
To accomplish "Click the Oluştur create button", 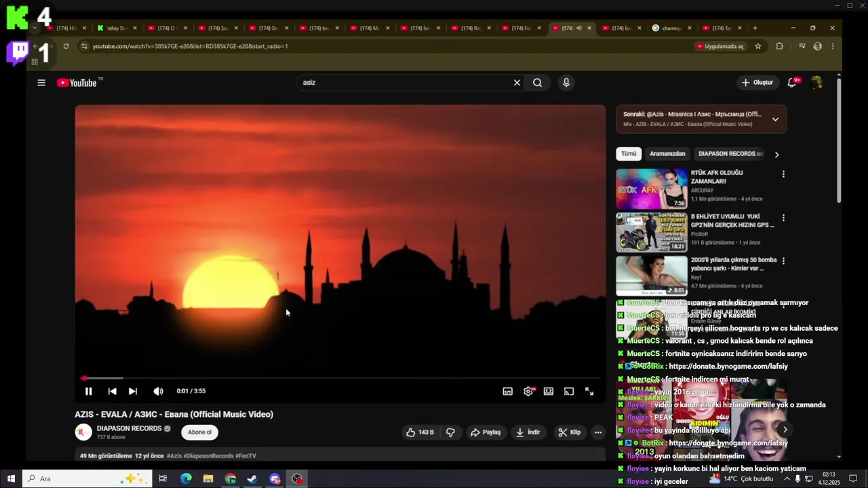I will tap(757, 83).
